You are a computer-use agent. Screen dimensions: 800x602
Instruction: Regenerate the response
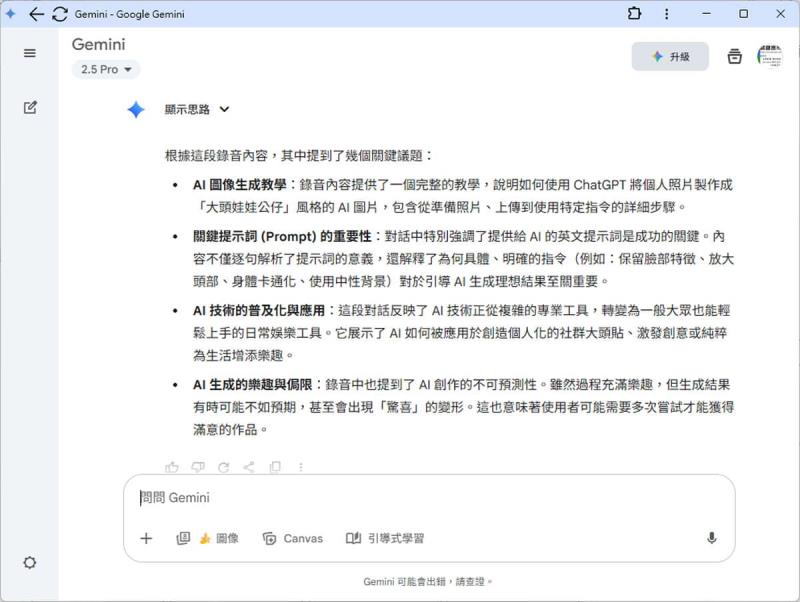point(223,467)
